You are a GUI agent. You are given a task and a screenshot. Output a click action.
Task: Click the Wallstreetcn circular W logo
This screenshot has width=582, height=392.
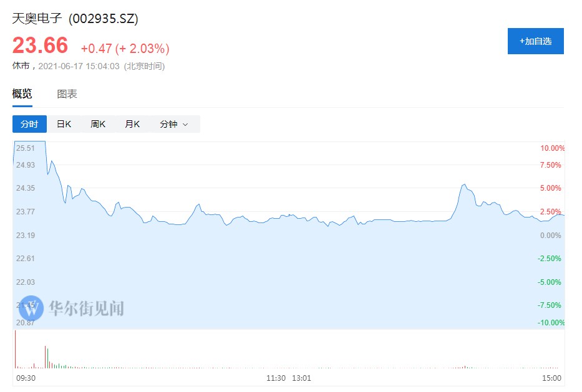pyautogui.click(x=31, y=308)
